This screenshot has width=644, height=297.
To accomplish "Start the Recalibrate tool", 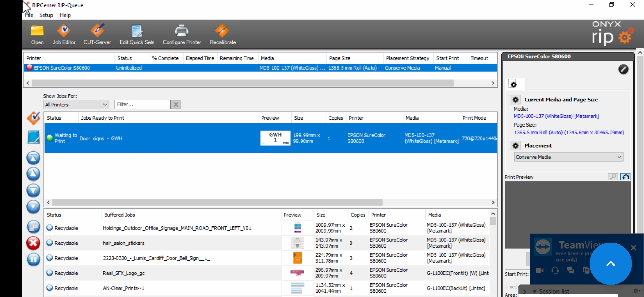I will (223, 35).
